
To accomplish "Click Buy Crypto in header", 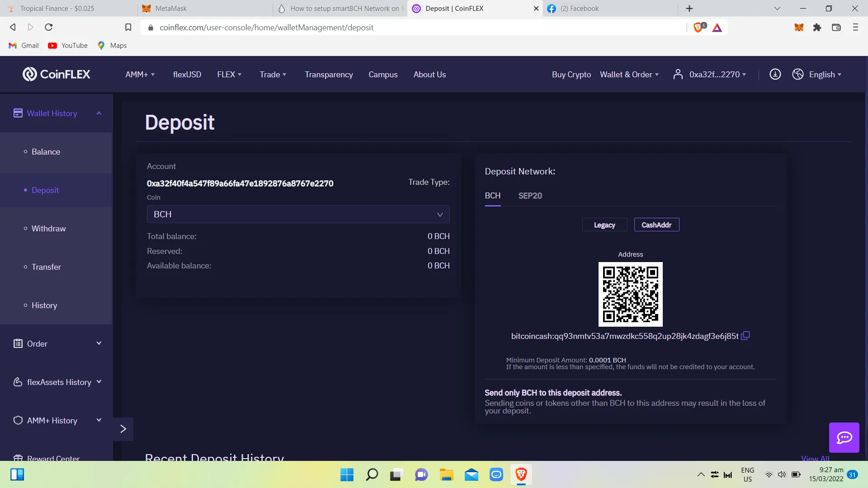I will (x=571, y=75).
